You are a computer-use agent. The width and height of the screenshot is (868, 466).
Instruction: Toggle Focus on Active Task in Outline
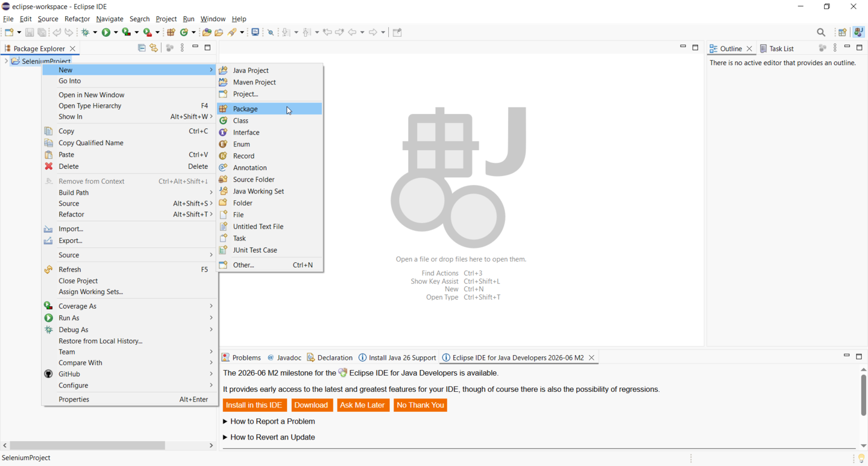point(822,48)
